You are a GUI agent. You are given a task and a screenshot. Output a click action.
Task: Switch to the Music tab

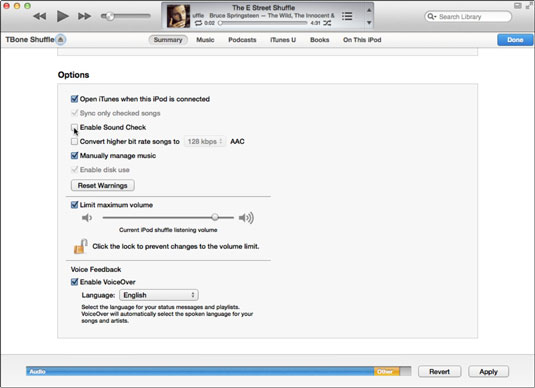point(205,40)
